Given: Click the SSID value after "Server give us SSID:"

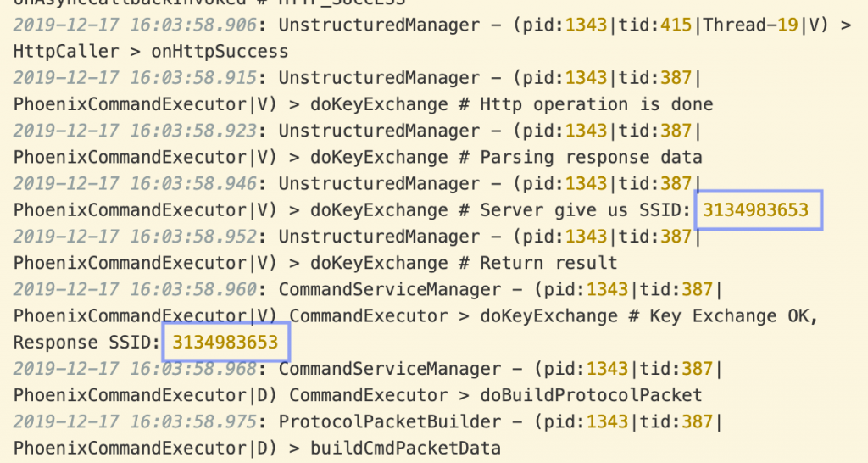Looking at the screenshot, I should click(x=757, y=209).
